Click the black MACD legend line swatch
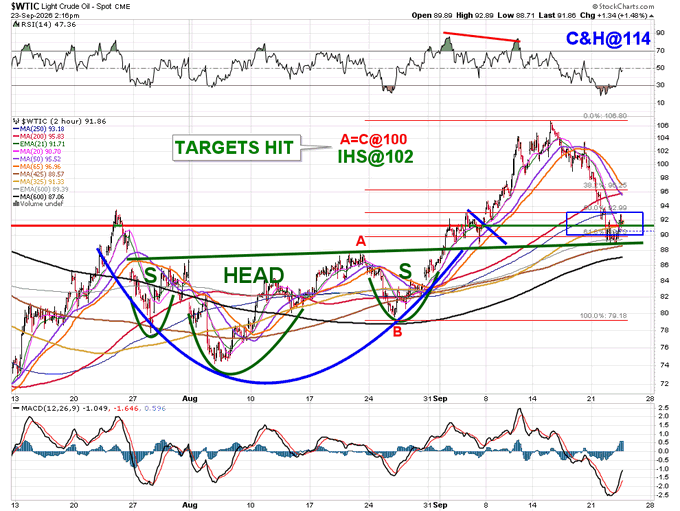The height and width of the screenshot is (511, 680). coord(16,408)
